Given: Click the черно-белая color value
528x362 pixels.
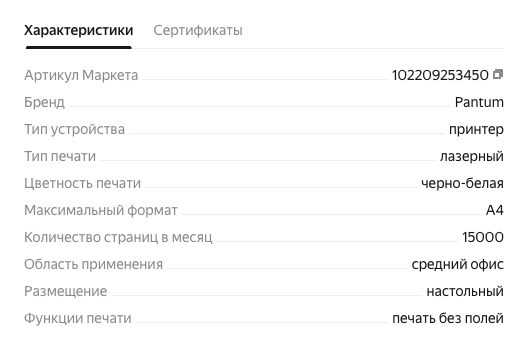Looking at the screenshot, I should pos(462,183).
